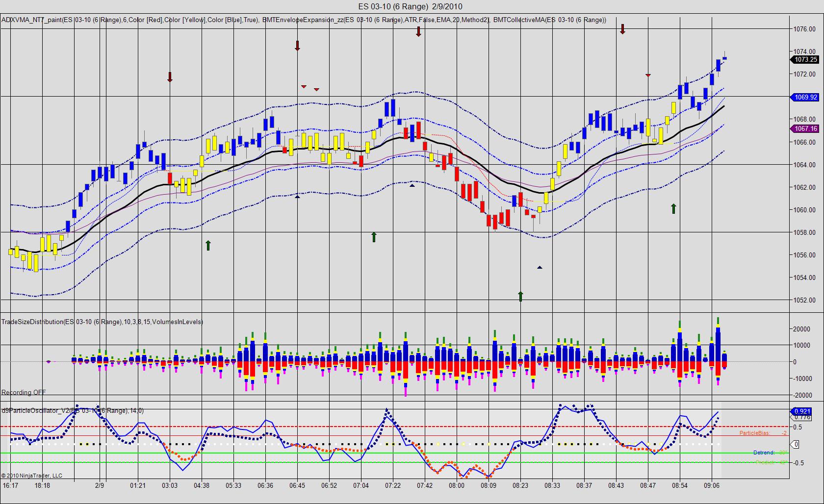This screenshot has width=824, height=504.
Task: Click green up arrow near the 07:04 line
Action: point(374,237)
